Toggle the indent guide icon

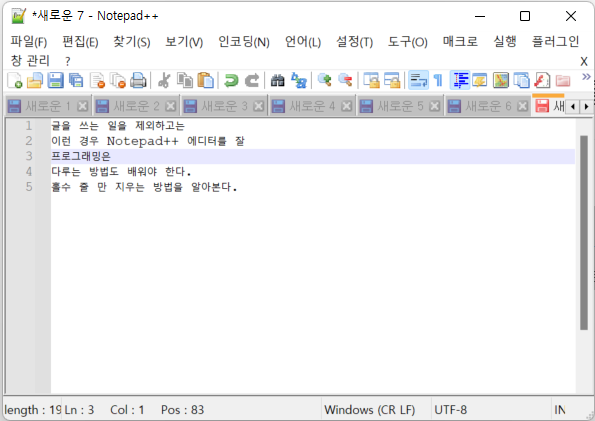460,80
